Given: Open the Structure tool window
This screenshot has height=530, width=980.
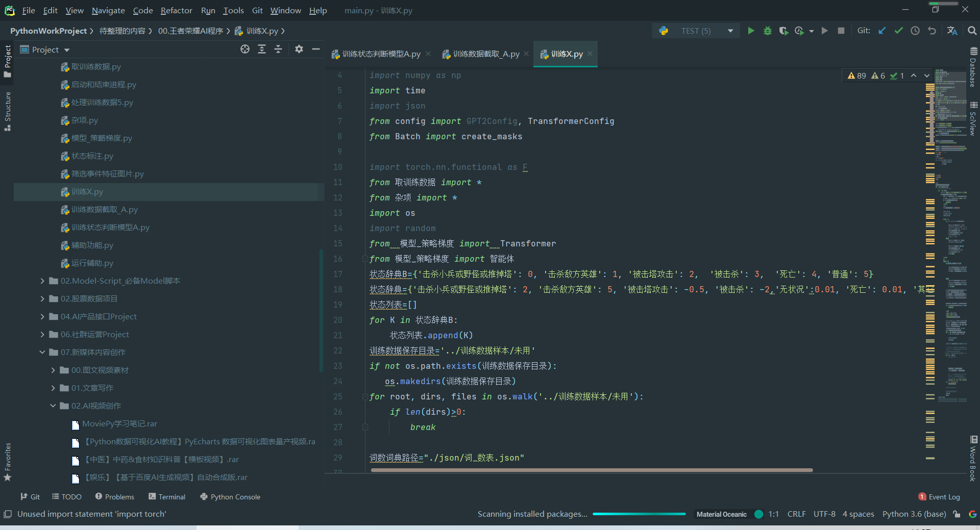Looking at the screenshot, I should [7, 111].
